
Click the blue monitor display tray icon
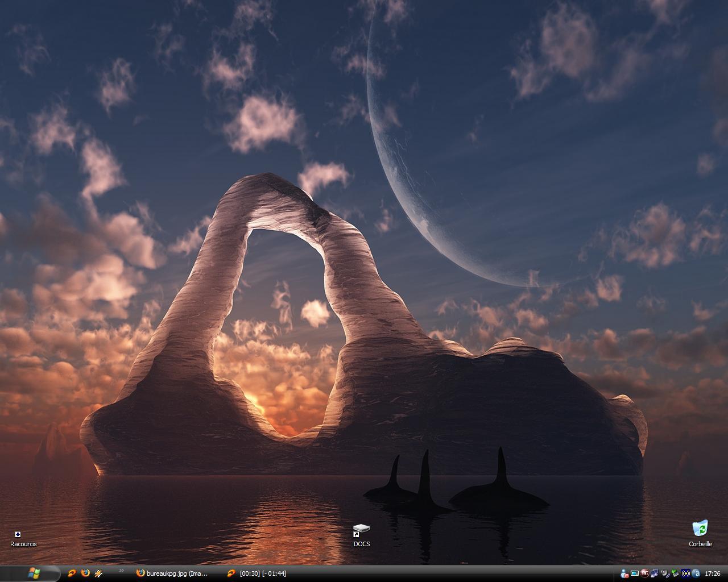point(635,573)
